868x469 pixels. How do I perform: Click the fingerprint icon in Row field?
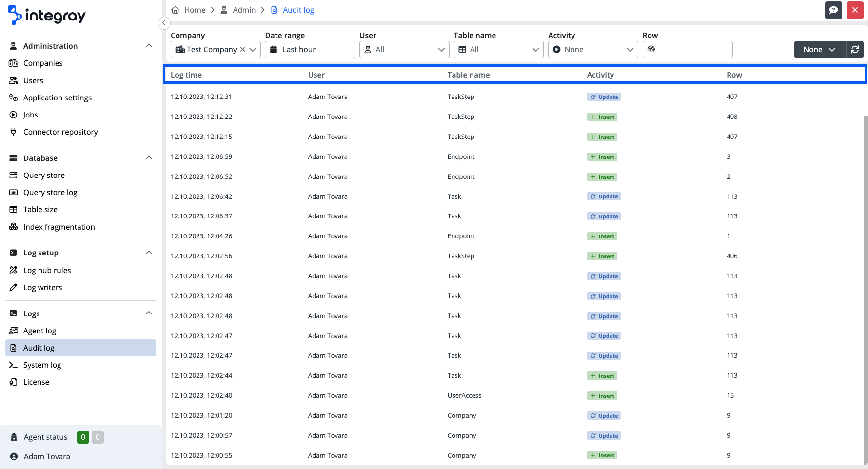[x=651, y=50]
